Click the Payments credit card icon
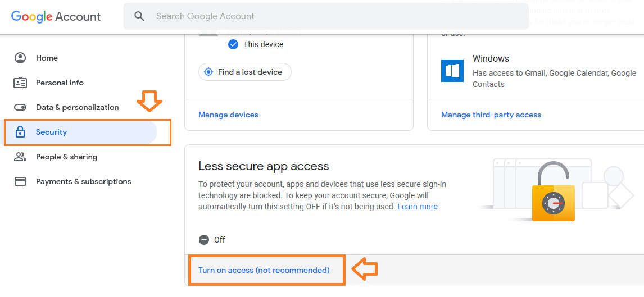The height and width of the screenshot is (297, 644). 20,181
